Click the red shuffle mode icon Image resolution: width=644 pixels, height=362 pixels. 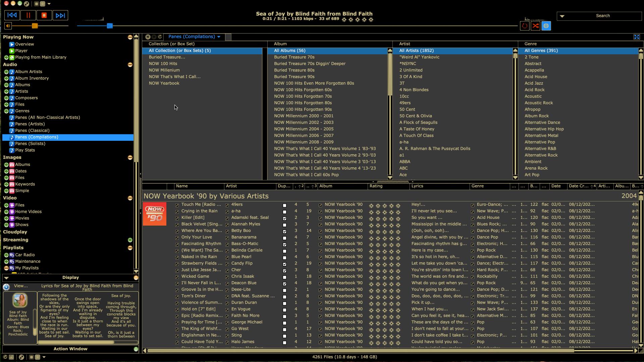pyautogui.click(x=535, y=26)
